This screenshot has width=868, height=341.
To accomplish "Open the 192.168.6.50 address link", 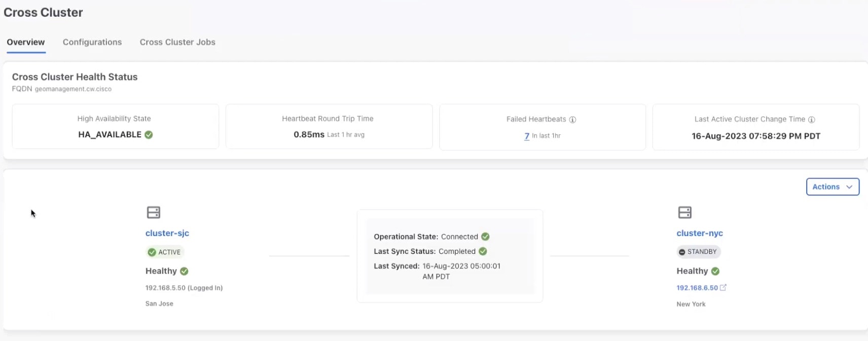I will (x=697, y=288).
